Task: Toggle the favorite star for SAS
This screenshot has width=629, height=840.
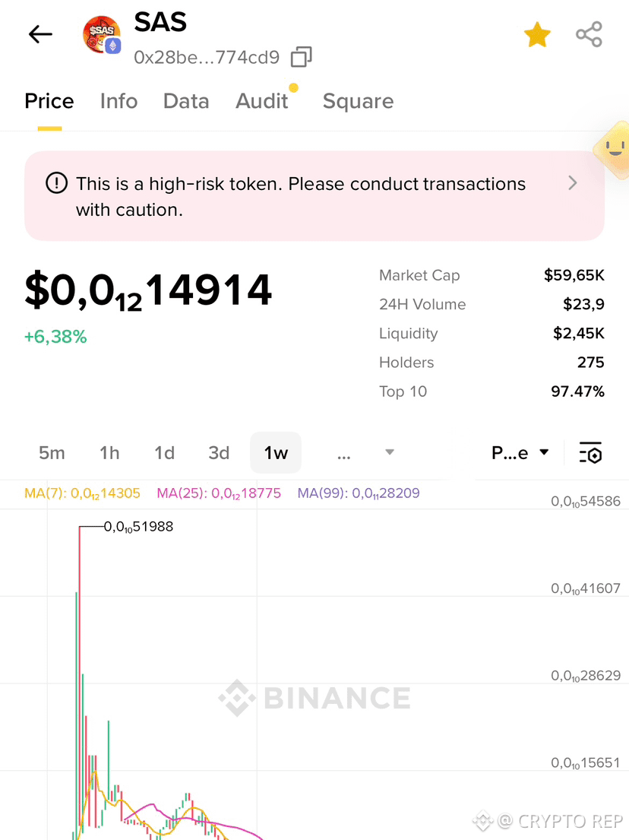Action: 537,35
